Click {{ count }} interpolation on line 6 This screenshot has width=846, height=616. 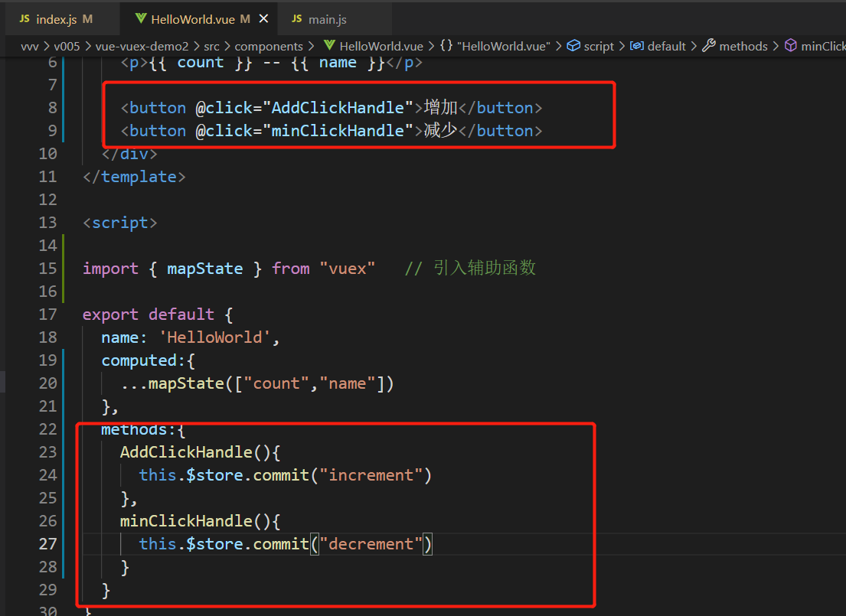pyautogui.click(x=201, y=63)
